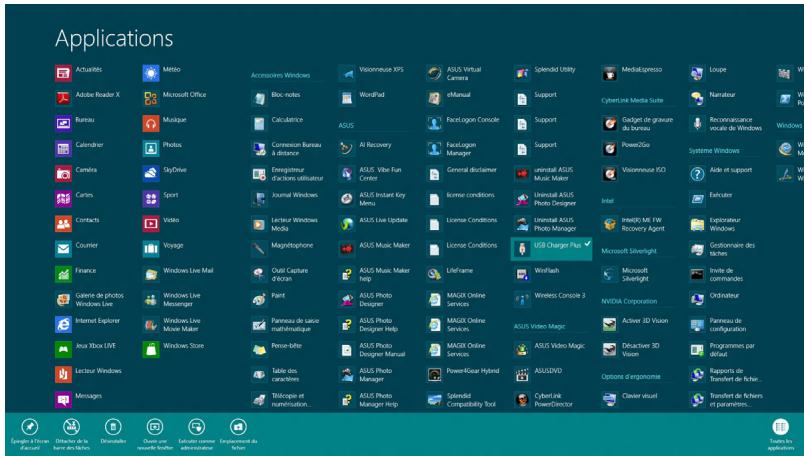Click the Accessoires Windows group header

coord(280,75)
